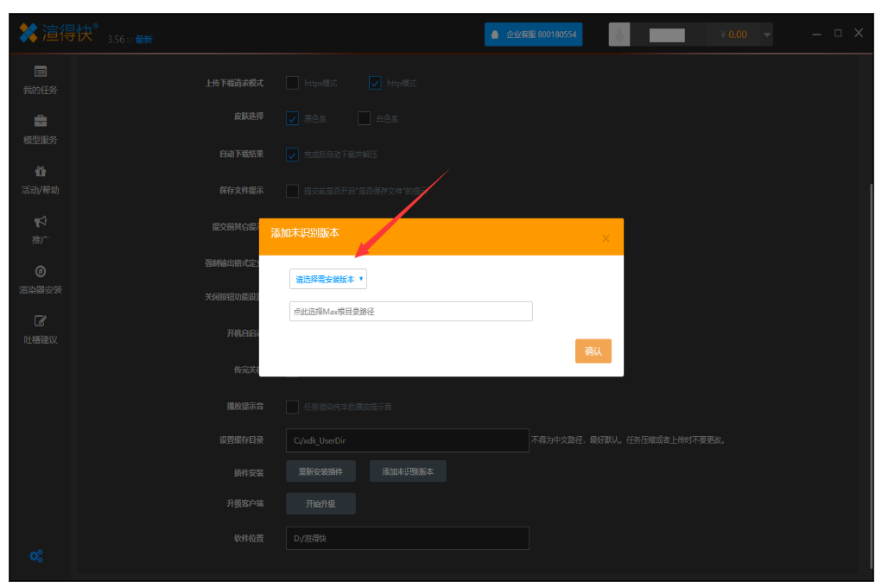Click the 开始升级 button
Viewport: 882px width, 588px height.
[320, 503]
